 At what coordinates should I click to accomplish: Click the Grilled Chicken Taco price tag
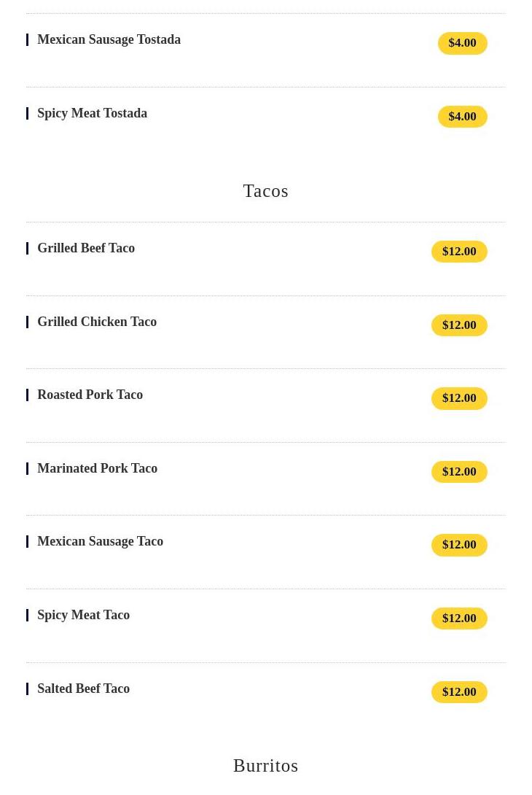coord(459,325)
